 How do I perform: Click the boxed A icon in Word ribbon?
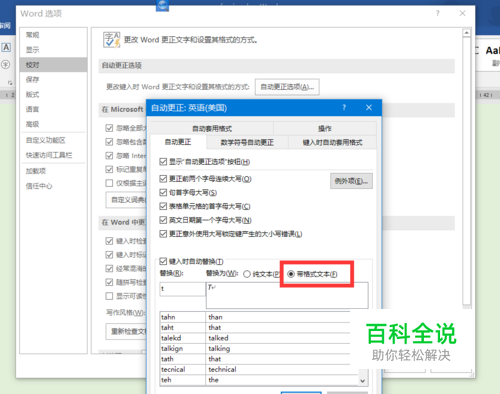pos(6,48)
